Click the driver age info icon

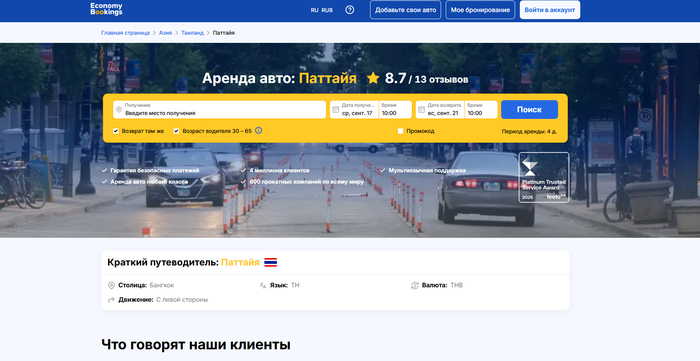click(x=258, y=131)
